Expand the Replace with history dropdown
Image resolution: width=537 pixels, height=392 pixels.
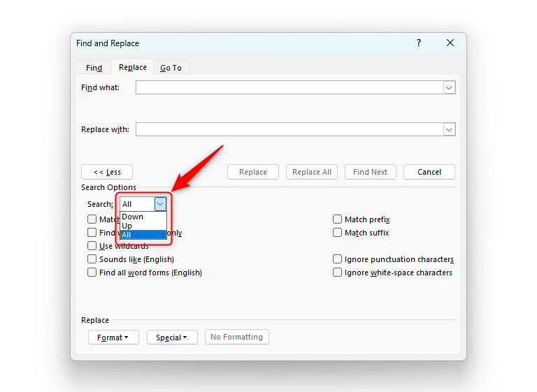tap(449, 129)
